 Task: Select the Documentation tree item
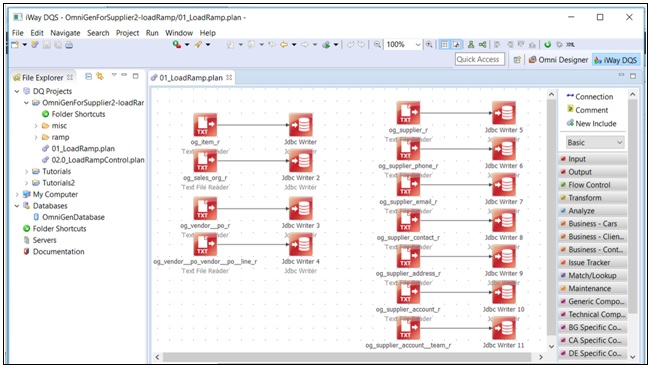click(54, 251)
